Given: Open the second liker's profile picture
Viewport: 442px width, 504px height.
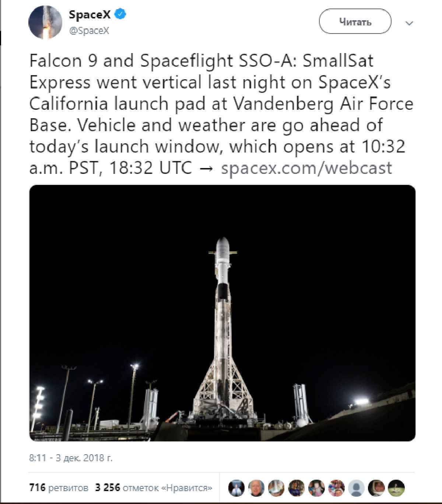Looking at the screenshot, I should pos(256,488).
